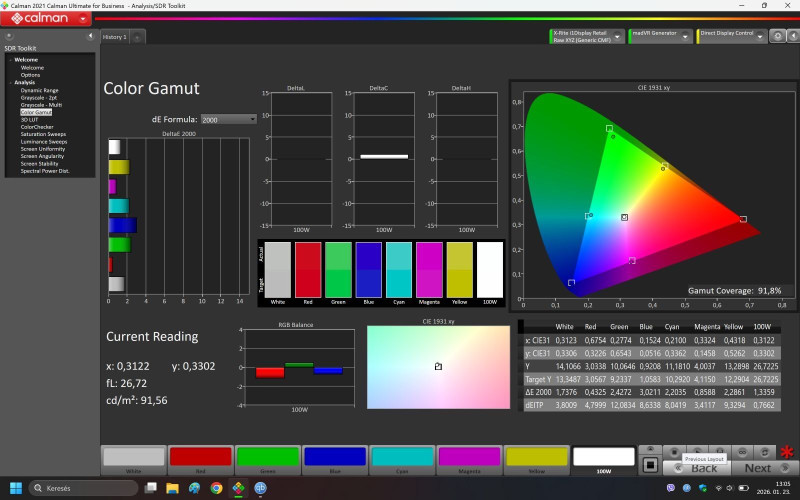Open ColorChecker from the Analysis list
Screen dimensions: 800x500
click(x=37, y=127)
